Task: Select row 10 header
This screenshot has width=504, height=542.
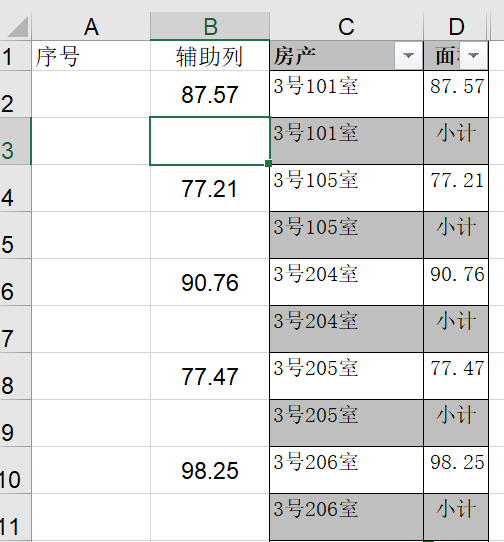Action: tap(15, 470)
